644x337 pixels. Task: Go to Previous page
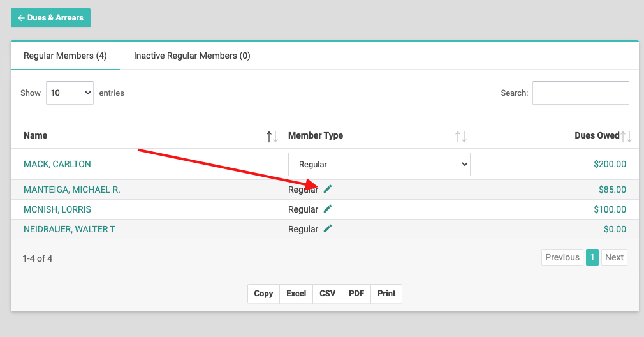(x=562, y=257)
